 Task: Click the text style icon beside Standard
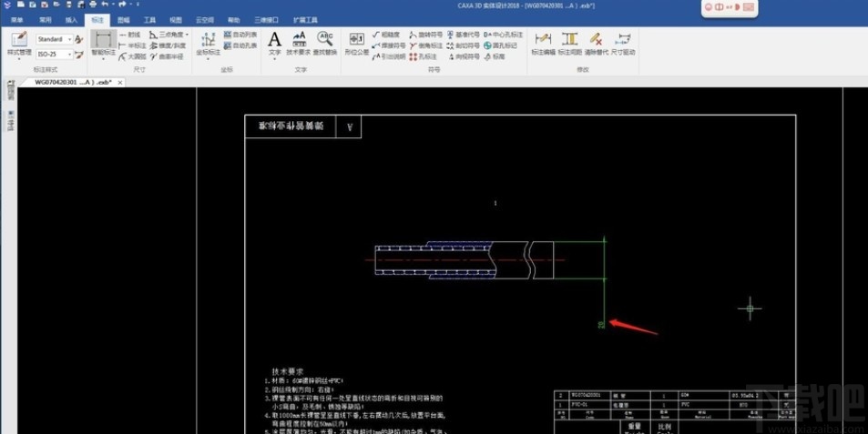tap(79, 39)
